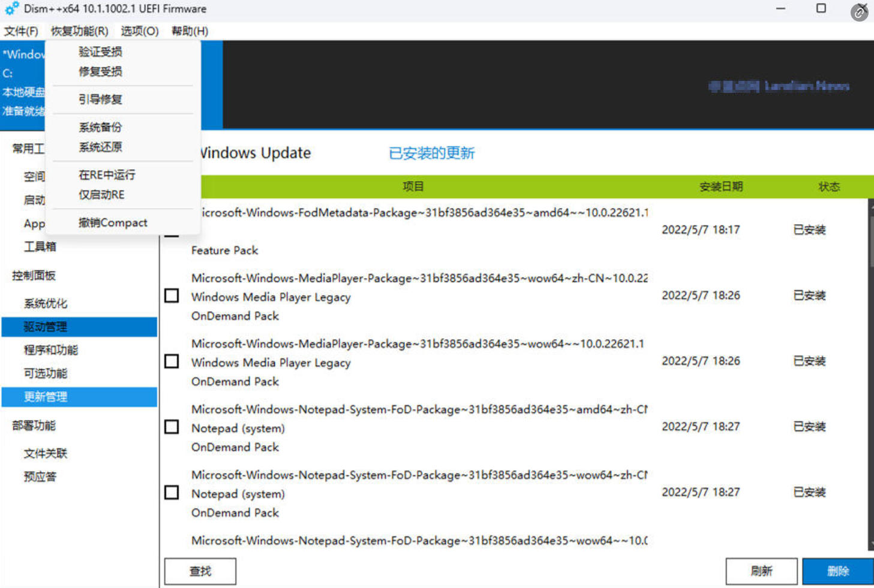Check the first Windows Media Player Legacy box
874x588 pixels.
pos(172,296)
